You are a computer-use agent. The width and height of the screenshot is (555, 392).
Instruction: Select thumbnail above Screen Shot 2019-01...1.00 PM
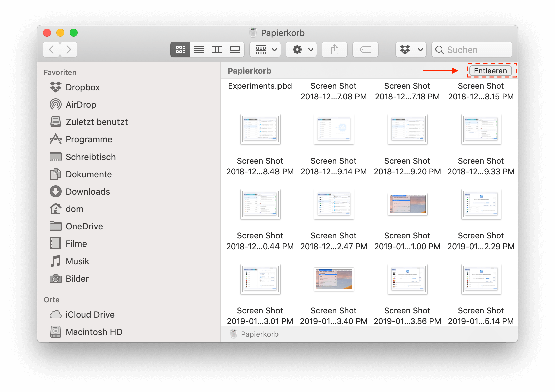point(408,204)
